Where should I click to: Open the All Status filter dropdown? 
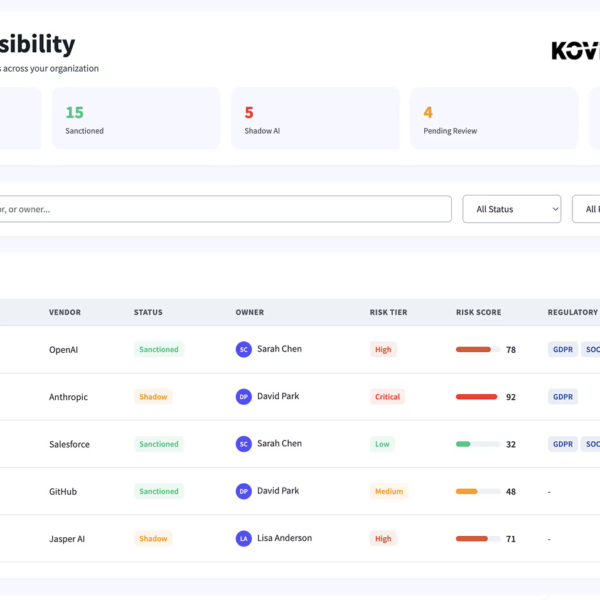tap(511, 209)
